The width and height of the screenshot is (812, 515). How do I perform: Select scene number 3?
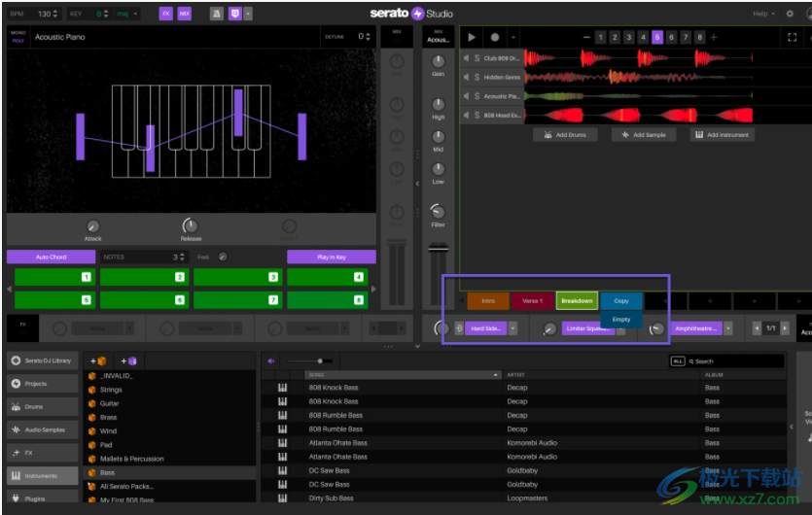(628, 37)
